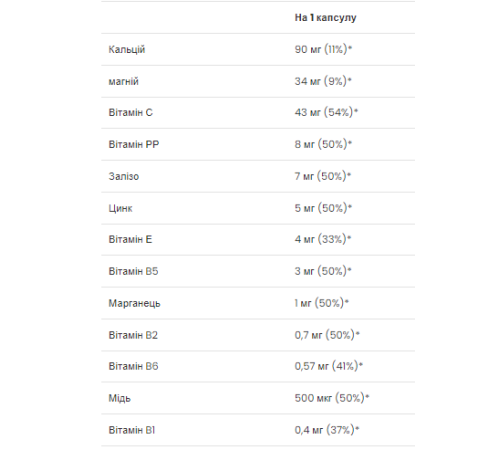500x450 pixels.
Task: Select the Мідь row label
Action: point(119,398)
